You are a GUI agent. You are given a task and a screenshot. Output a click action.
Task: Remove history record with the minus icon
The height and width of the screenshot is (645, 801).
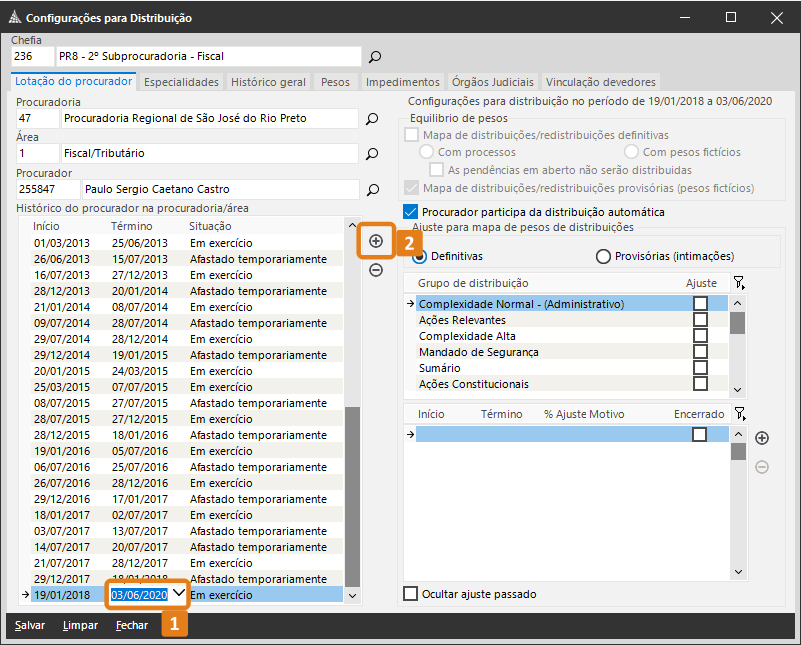pos(376,270)
